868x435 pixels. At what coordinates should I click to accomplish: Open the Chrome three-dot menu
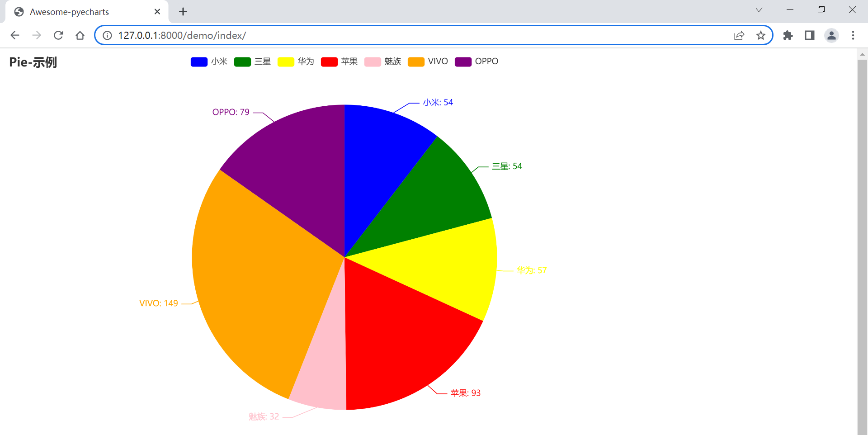(853, 35)
